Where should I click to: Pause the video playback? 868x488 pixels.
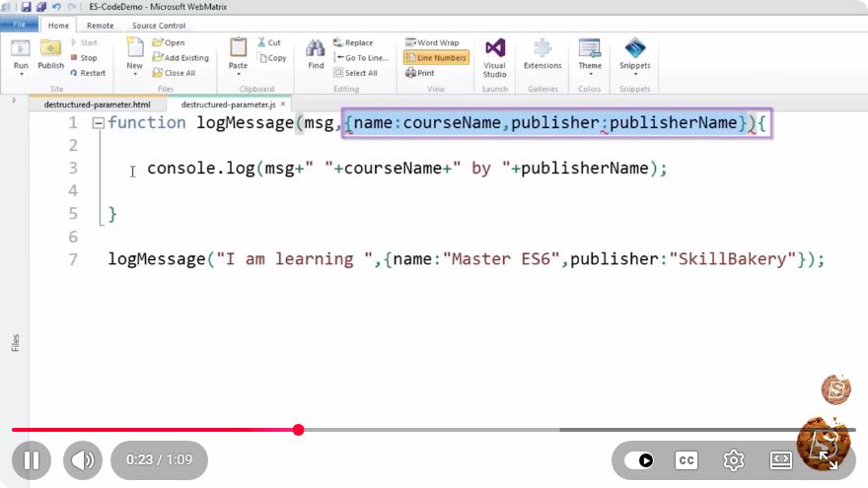[x=32, y=459]
